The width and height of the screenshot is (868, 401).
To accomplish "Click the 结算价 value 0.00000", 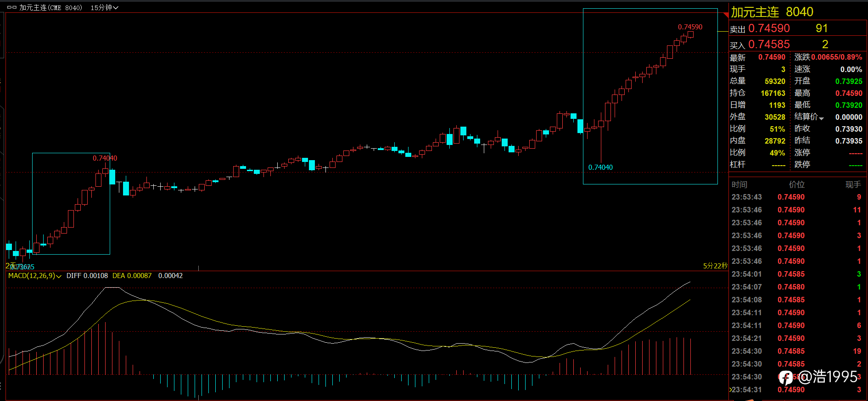I will pyautogui.click(x=849, y=117).
